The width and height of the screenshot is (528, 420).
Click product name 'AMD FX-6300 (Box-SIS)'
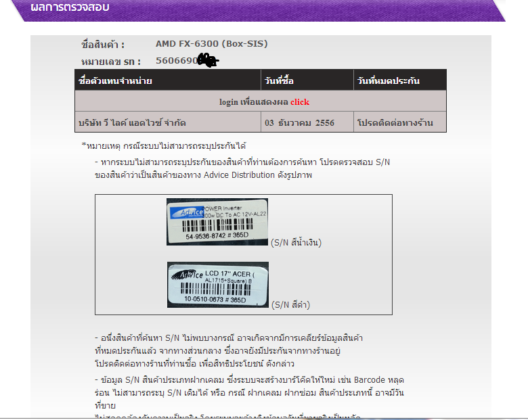[x=211, y=44]
